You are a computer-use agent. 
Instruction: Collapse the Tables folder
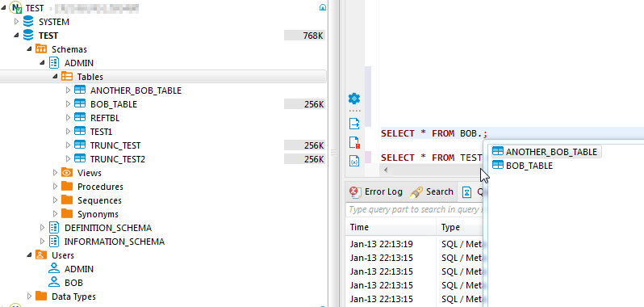(x=55, y=77)
